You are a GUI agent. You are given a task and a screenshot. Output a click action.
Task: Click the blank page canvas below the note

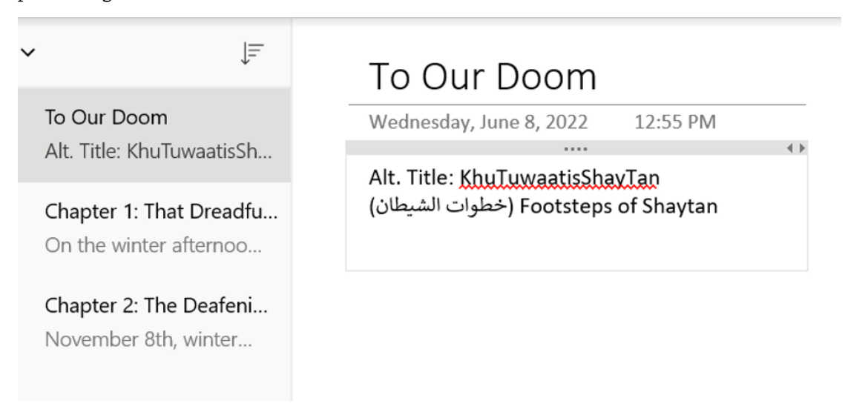576,337
